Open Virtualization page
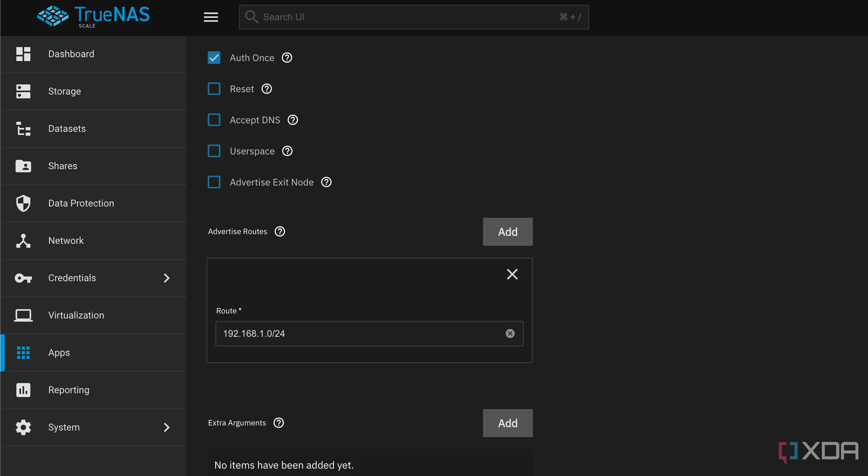Viewport: 868px width, 476px height. coord(94,315)
